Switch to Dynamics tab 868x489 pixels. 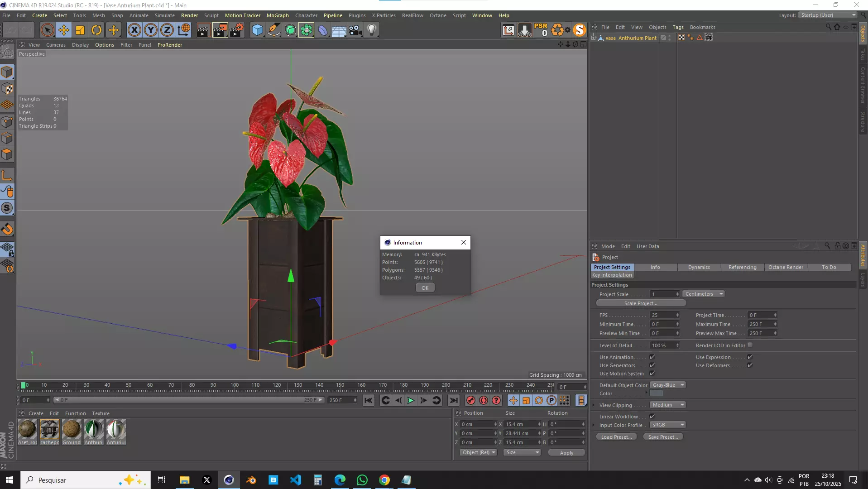(x=699, y=267)
